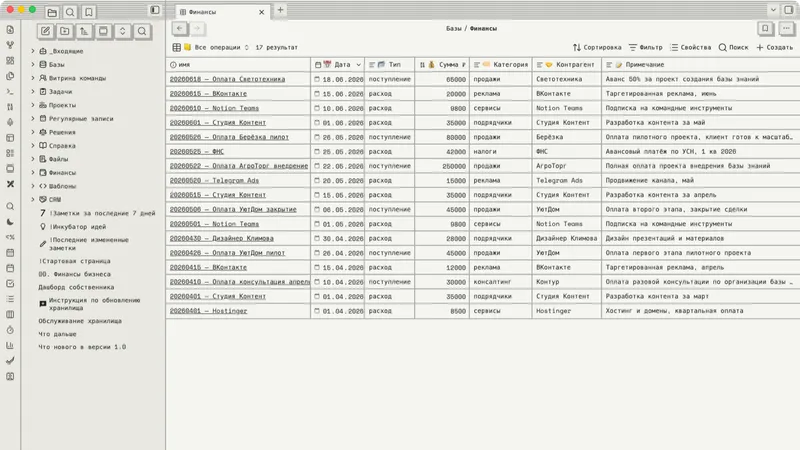Screen dimensions: 800x450
Task: Change file sort order icon in explorer
Action: 84,31
